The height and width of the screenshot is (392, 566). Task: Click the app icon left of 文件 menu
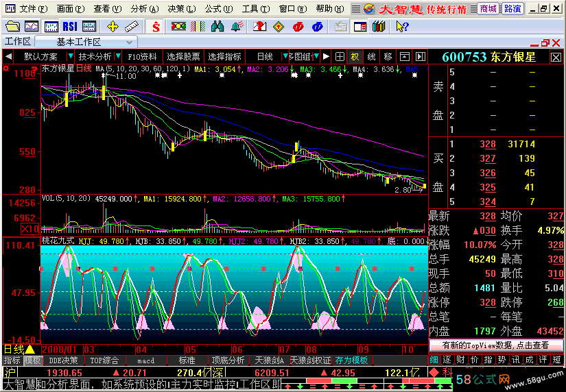coord(10,8)
